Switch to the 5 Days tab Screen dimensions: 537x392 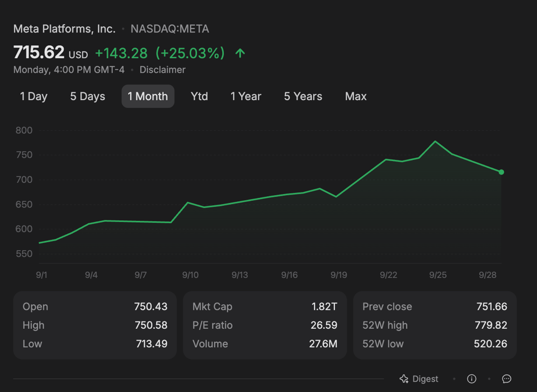(88, 96)
